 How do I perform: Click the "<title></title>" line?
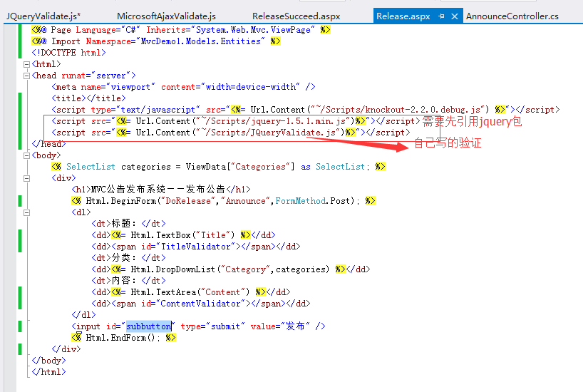pos(88,98)
